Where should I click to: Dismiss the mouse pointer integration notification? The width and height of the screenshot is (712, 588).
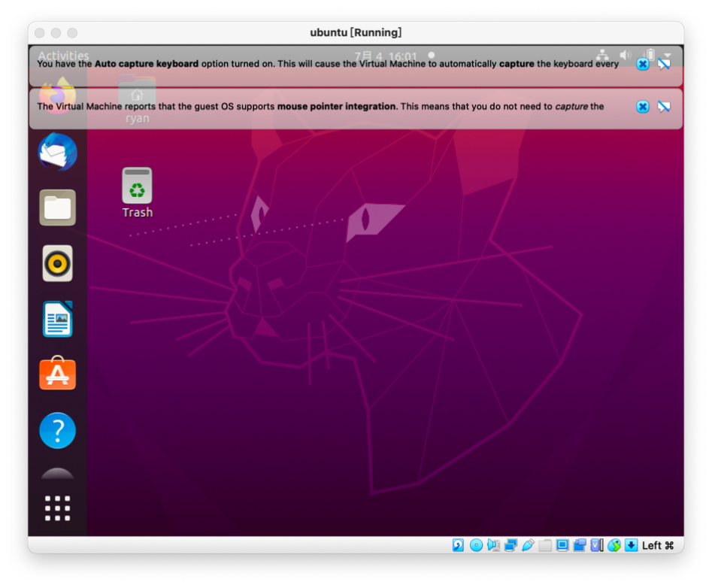point(643,107)
